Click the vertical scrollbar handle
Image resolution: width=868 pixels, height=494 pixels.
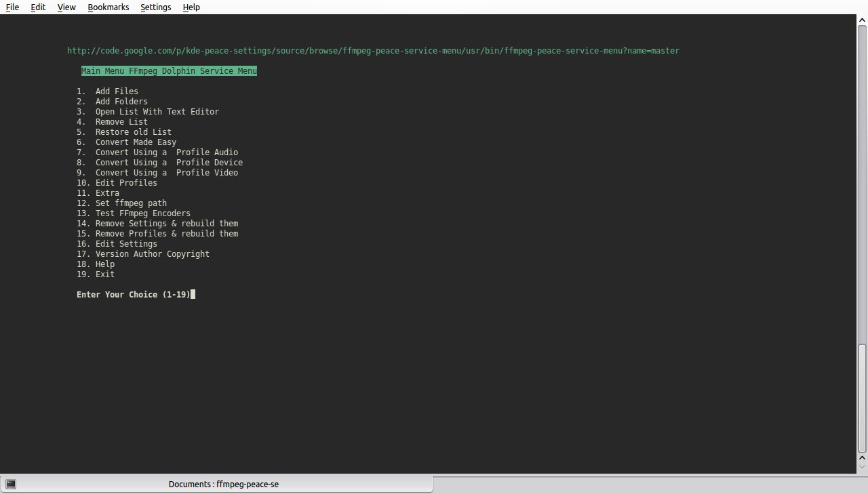[863, 398]
